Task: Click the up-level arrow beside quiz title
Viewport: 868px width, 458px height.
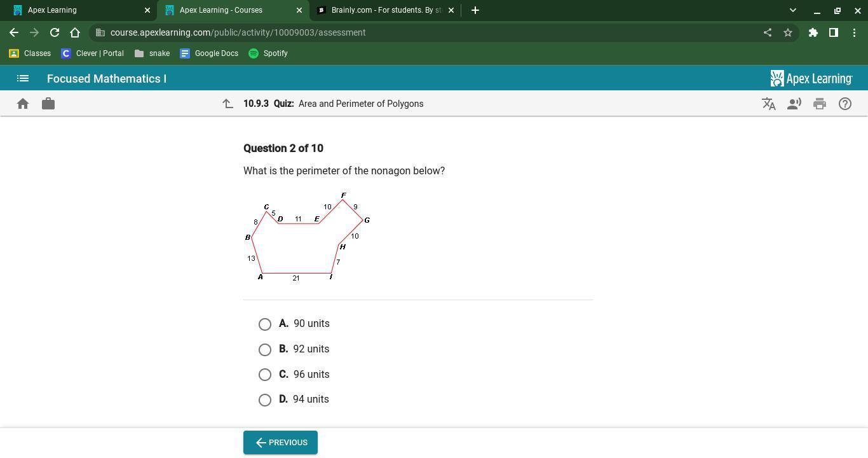Action: (x=227, y=104)
